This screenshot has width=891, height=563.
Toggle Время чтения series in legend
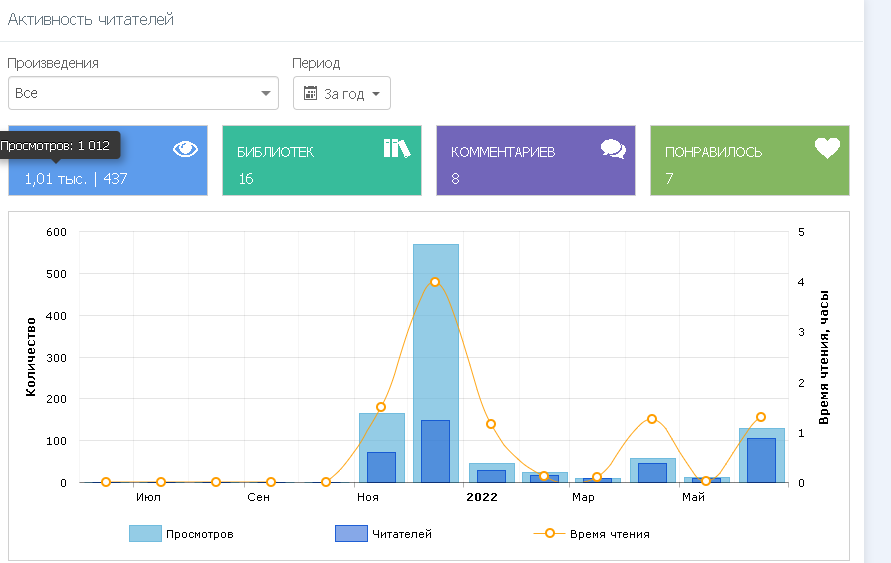point(608,534)
